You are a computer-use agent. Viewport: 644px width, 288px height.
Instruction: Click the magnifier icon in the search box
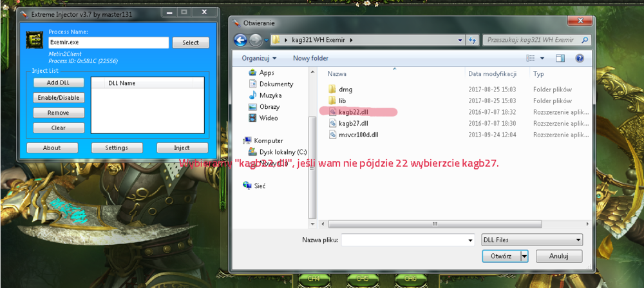pos(585,40)
